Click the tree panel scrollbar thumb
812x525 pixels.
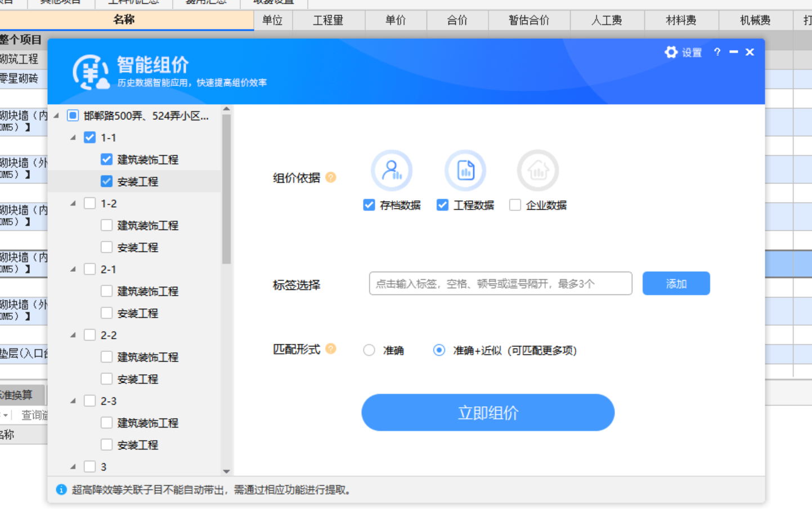tap(226, 189)
